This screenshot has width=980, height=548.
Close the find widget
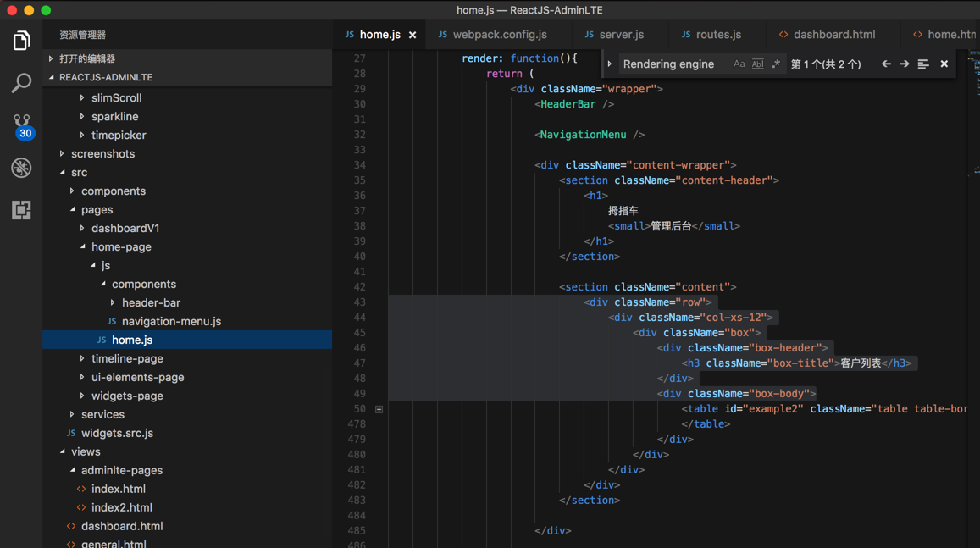pyautogui.click(x=944, y=64)
